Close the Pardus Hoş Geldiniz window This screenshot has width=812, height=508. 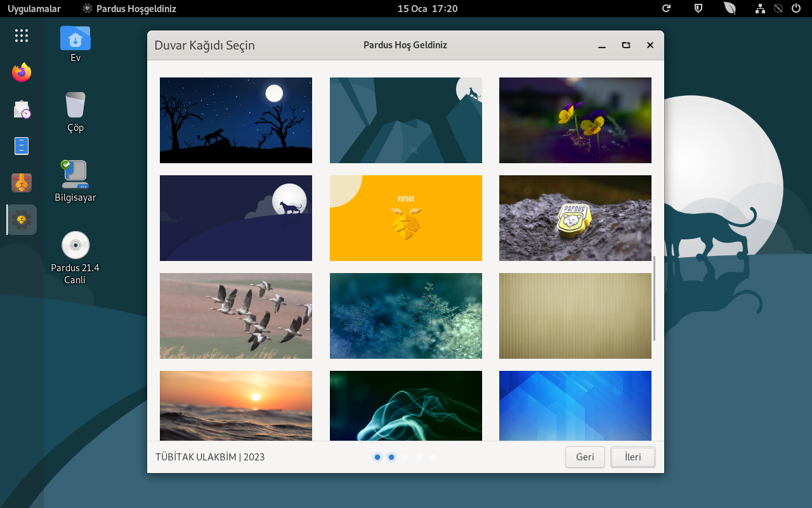tap(650, 45)
